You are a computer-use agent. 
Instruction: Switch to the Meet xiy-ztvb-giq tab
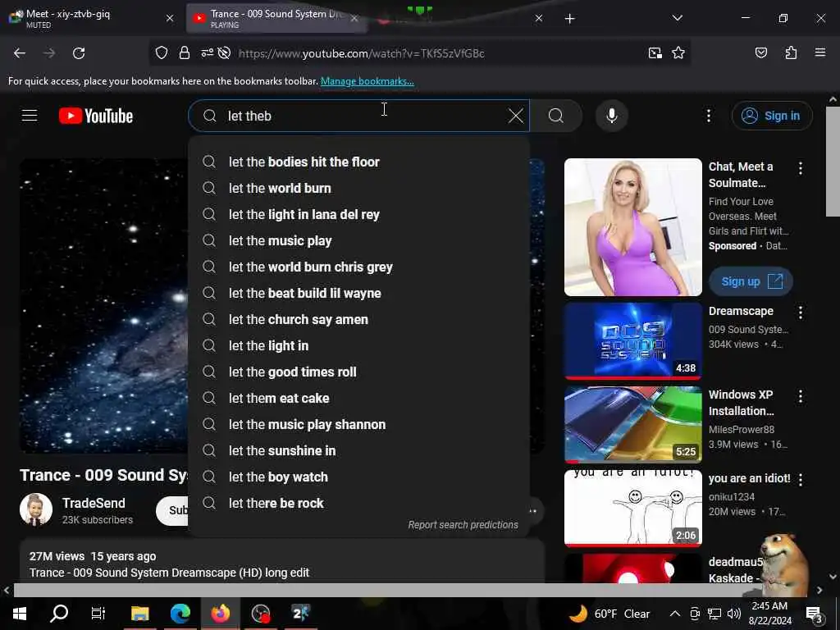91,19
